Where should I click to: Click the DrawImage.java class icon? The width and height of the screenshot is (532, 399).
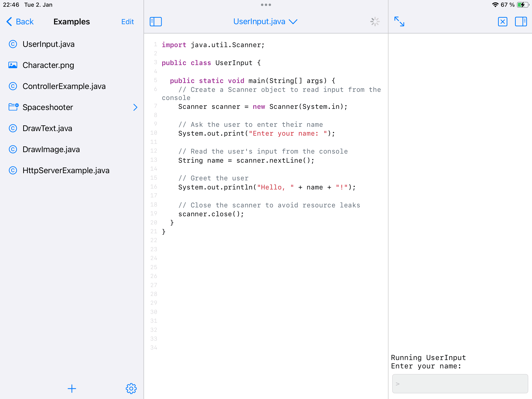point(13,149)
